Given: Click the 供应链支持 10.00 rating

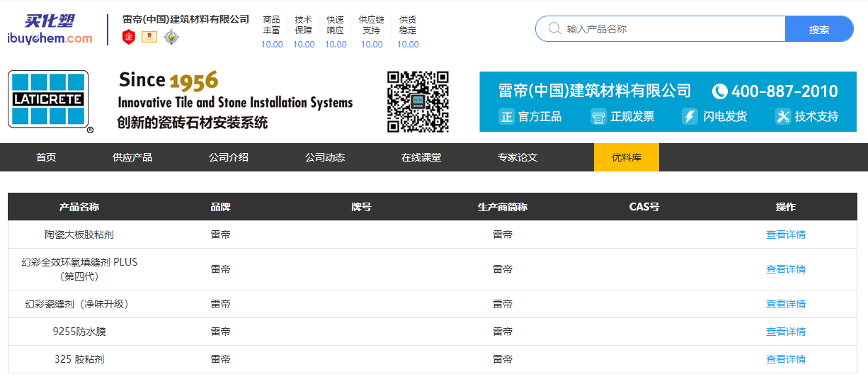Looking at the screenshot, I should click(x=372, y=32).
